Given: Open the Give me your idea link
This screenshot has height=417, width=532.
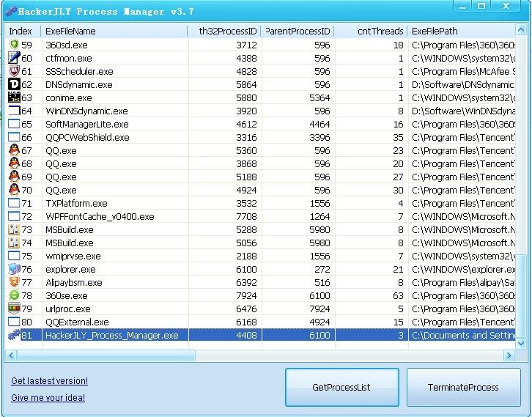Looking at the screenshot, I should pos(48,398).
